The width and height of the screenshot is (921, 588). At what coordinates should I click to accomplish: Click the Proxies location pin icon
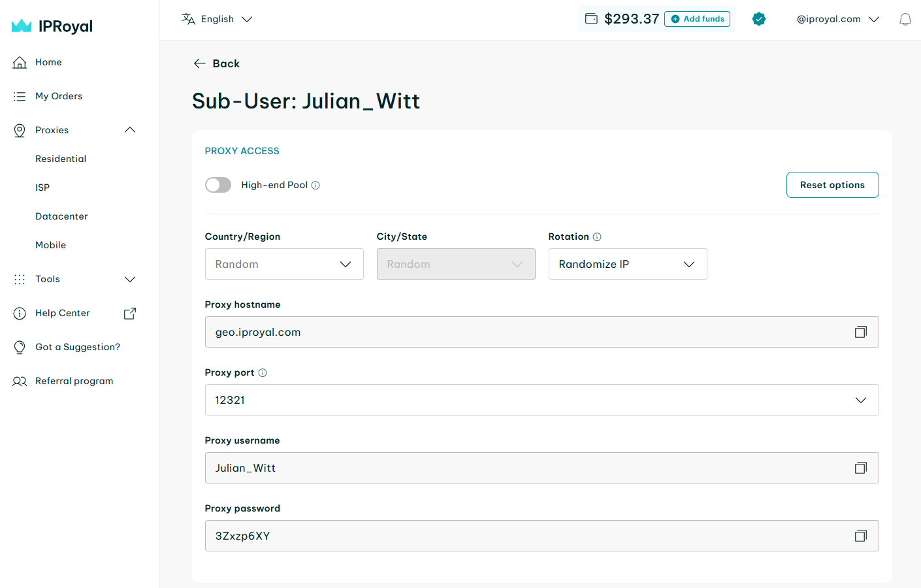coord(20,130)
